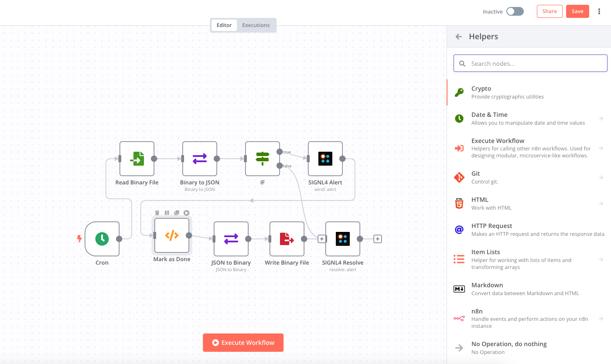
Task: Pause the Mark as Done node
Action: coord(167,213)
